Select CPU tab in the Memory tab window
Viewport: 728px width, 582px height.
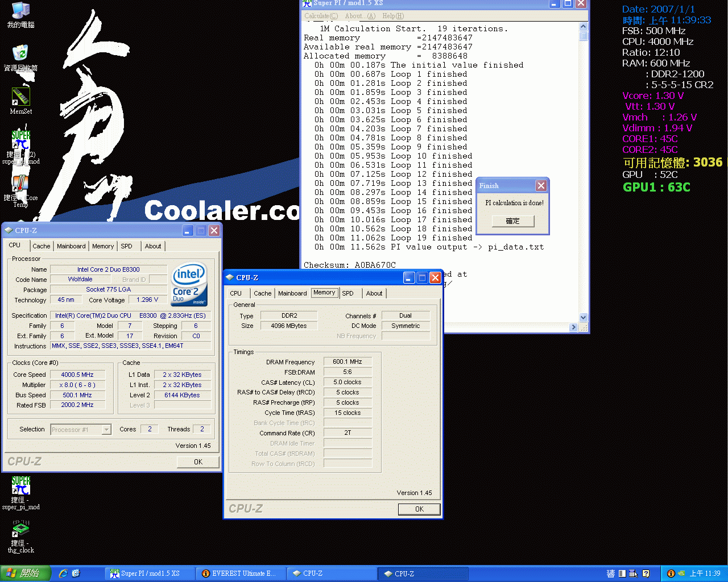[x=236, y=293]
